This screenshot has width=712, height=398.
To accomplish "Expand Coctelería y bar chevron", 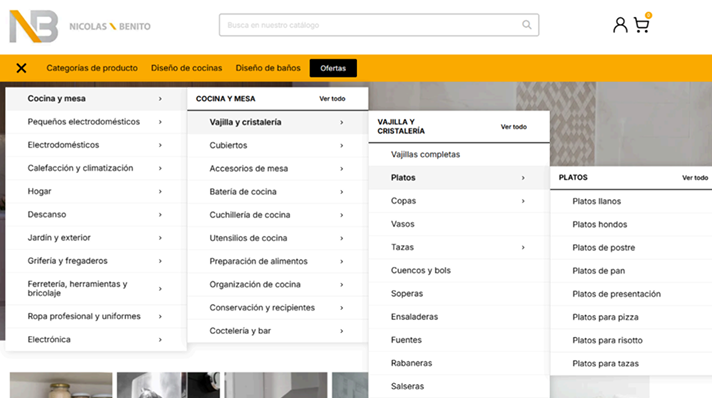I will point(341,331).
